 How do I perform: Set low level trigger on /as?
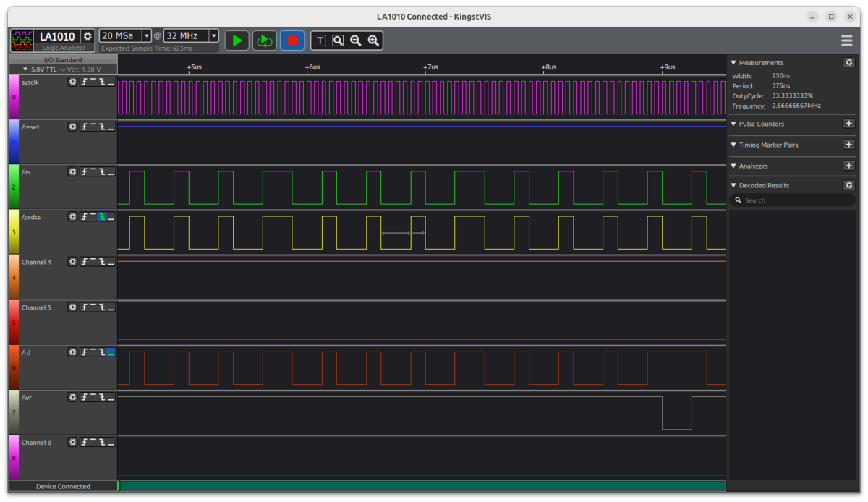point(111,171)
